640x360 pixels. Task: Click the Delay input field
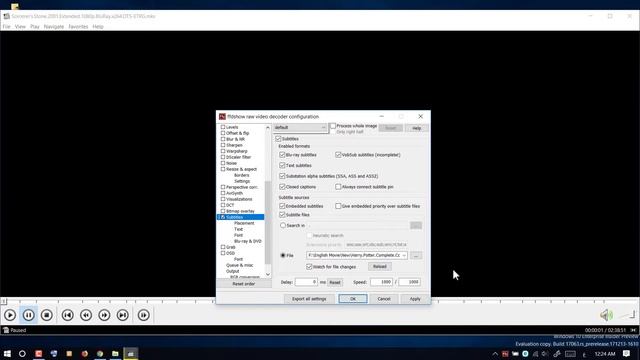(x=306, y=282)
